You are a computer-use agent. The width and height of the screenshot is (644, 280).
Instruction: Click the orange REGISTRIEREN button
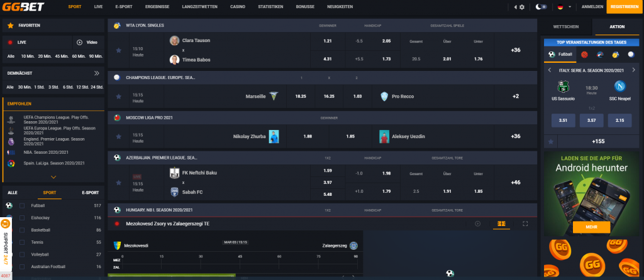point(625,7)
